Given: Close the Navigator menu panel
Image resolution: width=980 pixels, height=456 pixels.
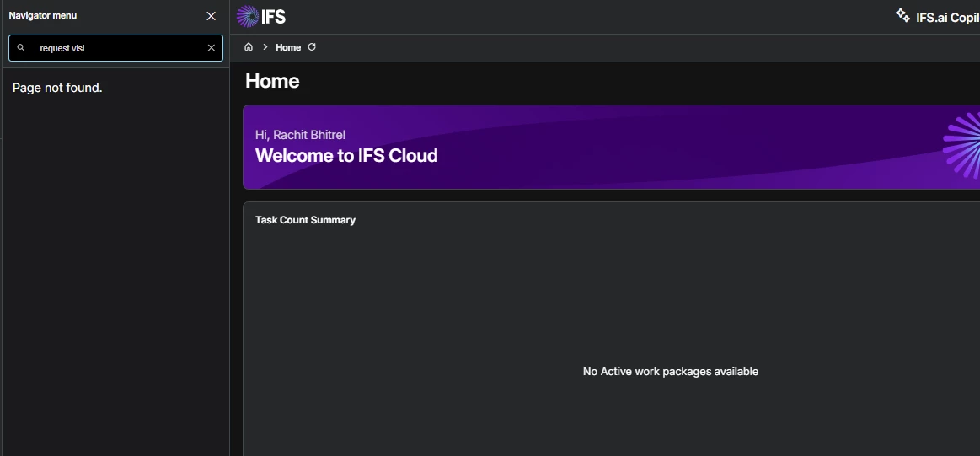Looking at the screenshot, I should (x=212, y=16).
